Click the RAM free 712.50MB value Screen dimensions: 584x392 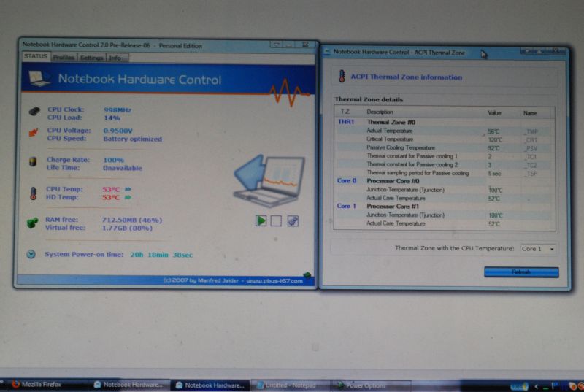point(132,220)
